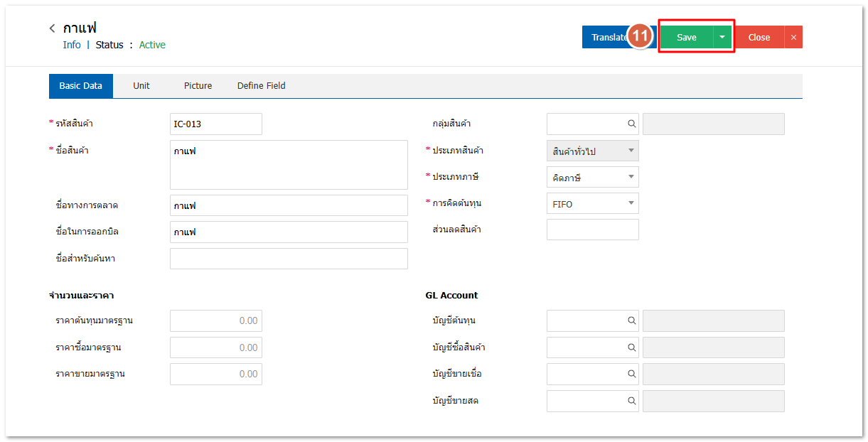
Task: Open the Picture tab
Action: [198, 86]
